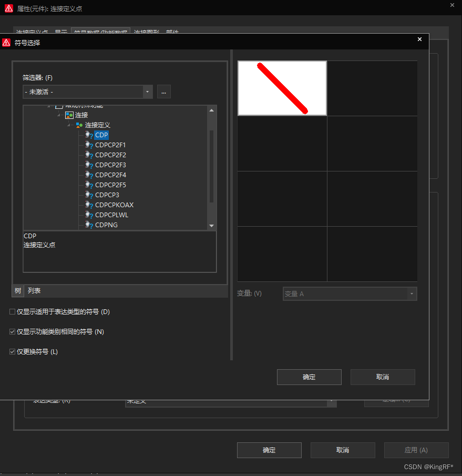Click the CDPCPLWL symbol icon

(89, 215)
